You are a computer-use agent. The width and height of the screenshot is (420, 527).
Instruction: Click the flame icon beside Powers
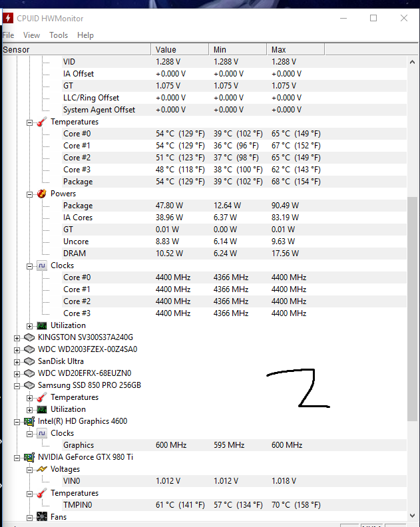tap(42, 194)
